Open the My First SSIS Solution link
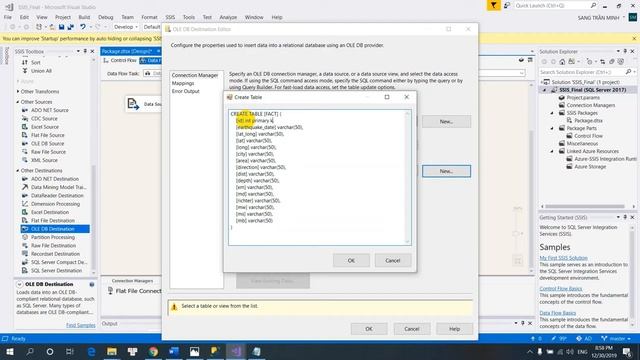This screenshot has height=360, width=640. [x=563, y=258]
